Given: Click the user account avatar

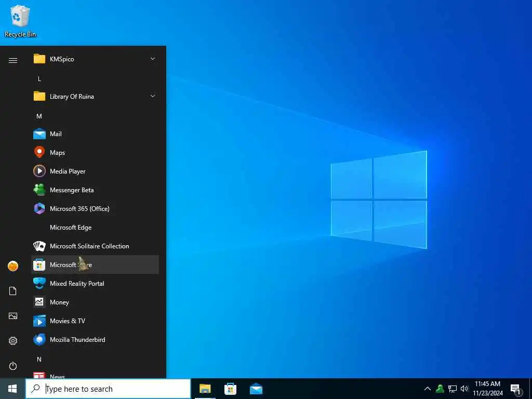Looking at the screenshot, I should (x=13, y=266).
